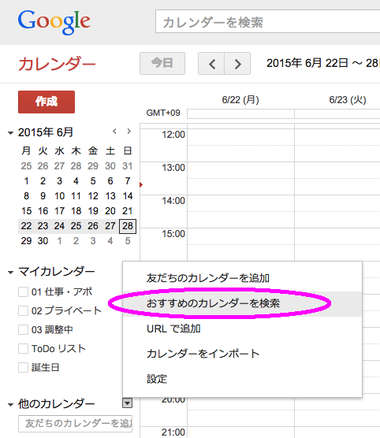This screenshot has width=380, height=438.
Task: Select day 29 in the last mini calendar row
Action: click(x=26, y=241)
